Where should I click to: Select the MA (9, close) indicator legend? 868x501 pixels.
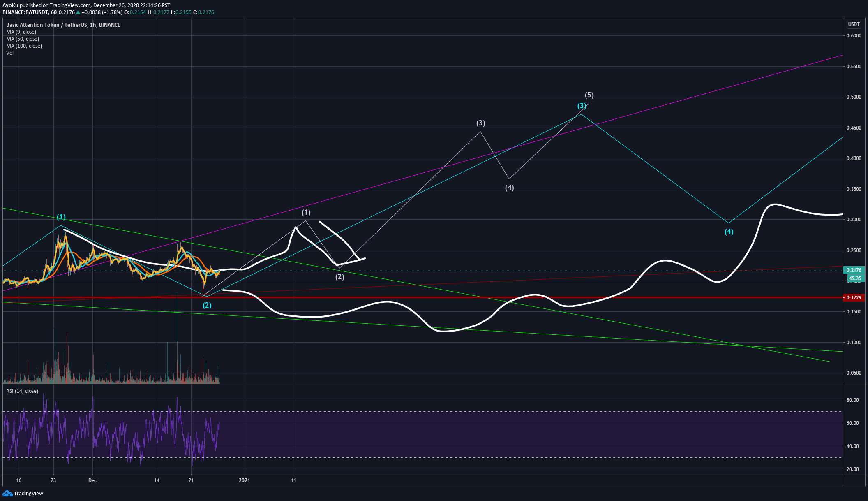pyautogui.click(x=21, y=32)
